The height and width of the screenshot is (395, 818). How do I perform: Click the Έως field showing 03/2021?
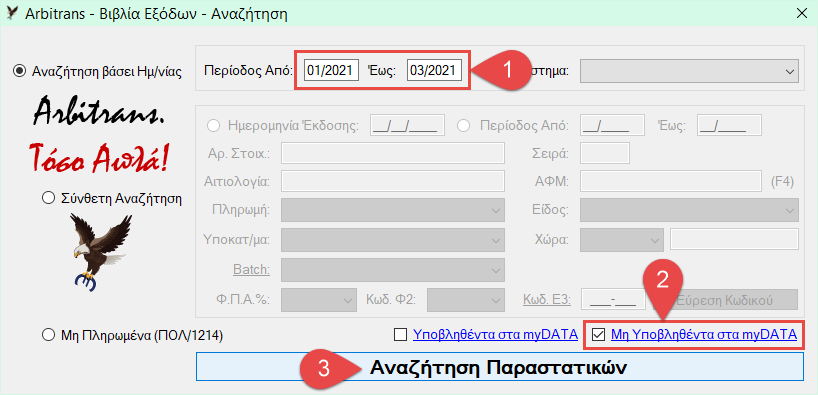(x=435, y=70)
